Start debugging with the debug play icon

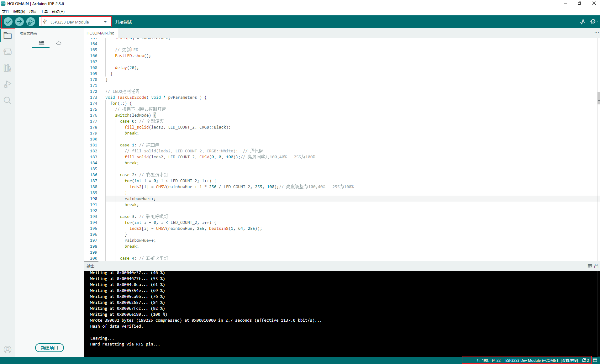31,22
